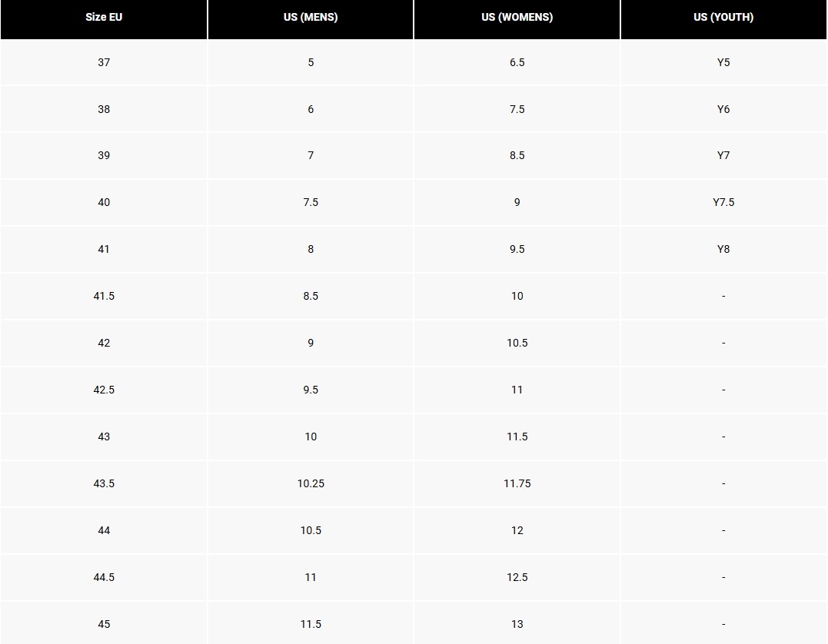Select EU size 41.5 cell

pyautogui.click(x=104, y=296)
